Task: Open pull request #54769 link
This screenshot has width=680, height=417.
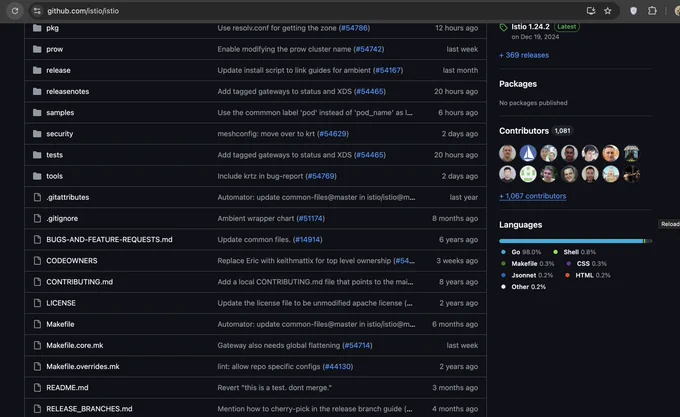Action: [321, 176]
